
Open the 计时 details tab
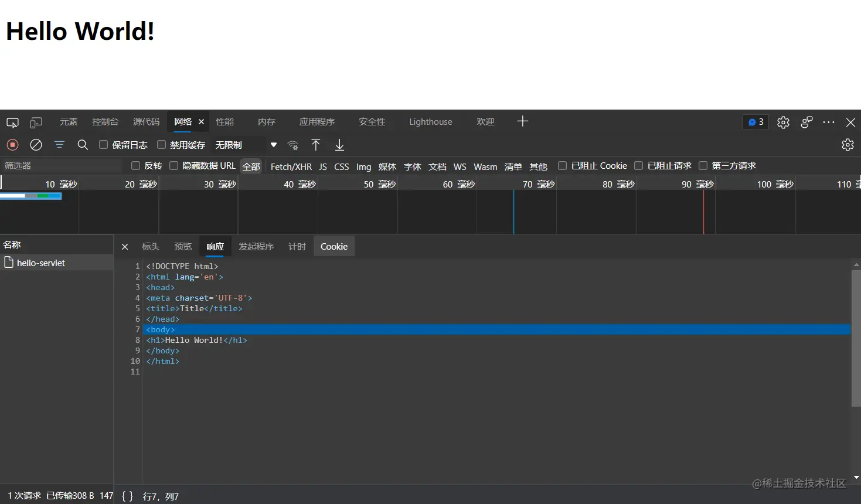pyautogui.click(x=297, y=247)
